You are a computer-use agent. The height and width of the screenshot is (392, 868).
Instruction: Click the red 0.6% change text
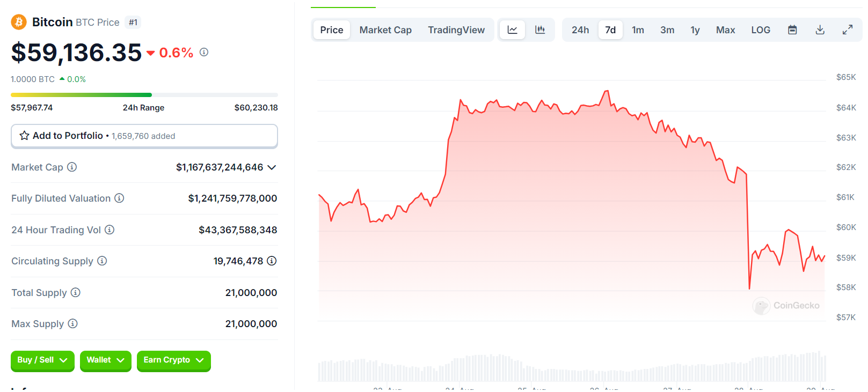[x=176, y=53]
